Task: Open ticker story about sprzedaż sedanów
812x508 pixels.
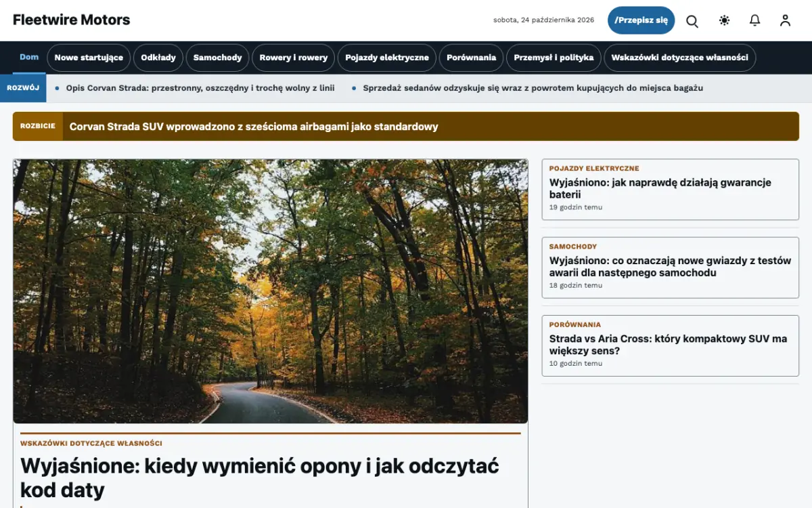Action: (533, 88)
